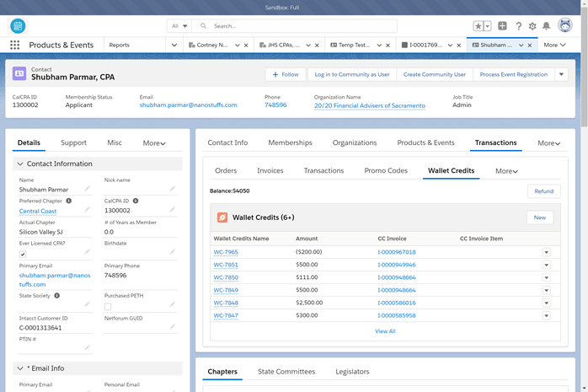Viewport: 588px width, 392px height.
Task: Open the search scope All dropdown
Action: tap(180, 26)
